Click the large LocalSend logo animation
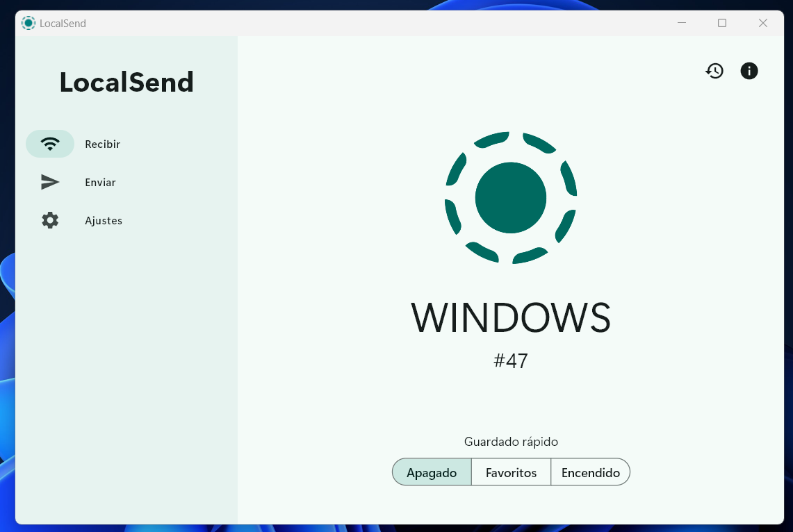Screen dimensions: 793x532 511,197
